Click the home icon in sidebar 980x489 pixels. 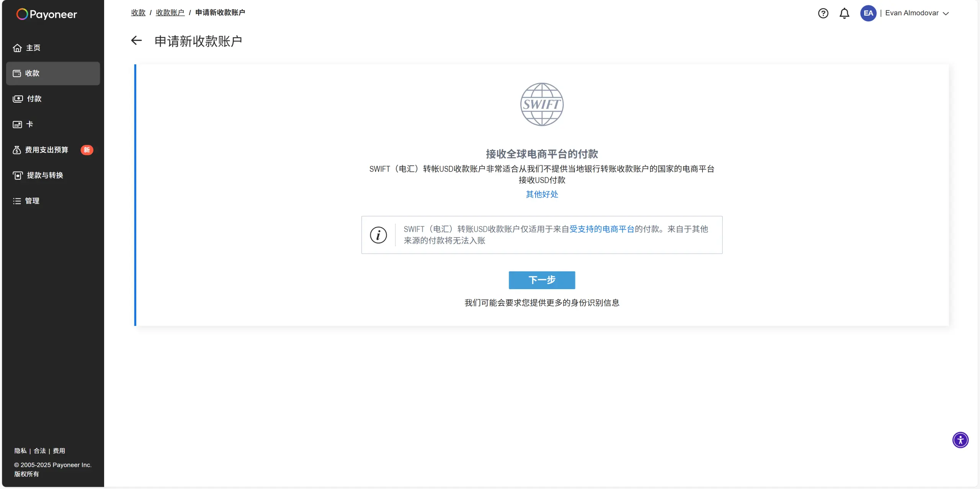click(17, 48)
